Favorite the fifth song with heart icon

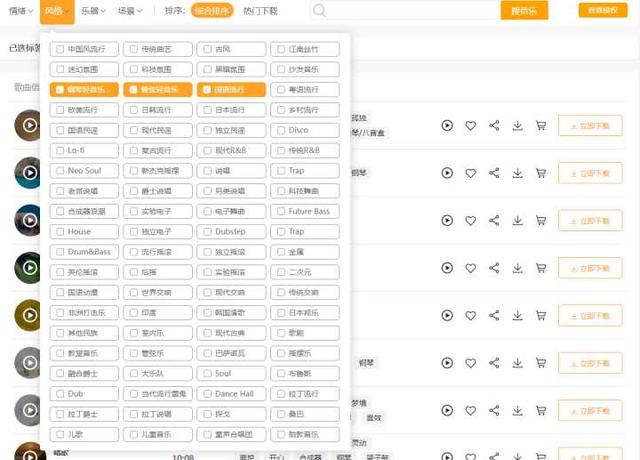(x=470, y=314)
